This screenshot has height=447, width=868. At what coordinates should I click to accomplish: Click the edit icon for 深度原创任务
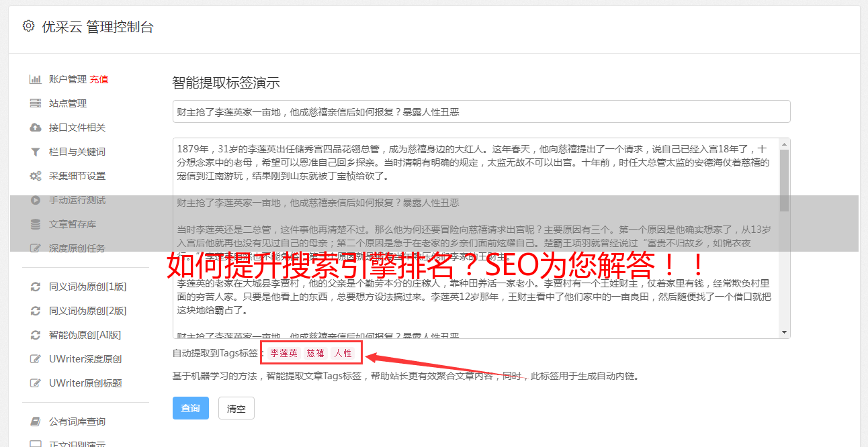pos(36,248)
